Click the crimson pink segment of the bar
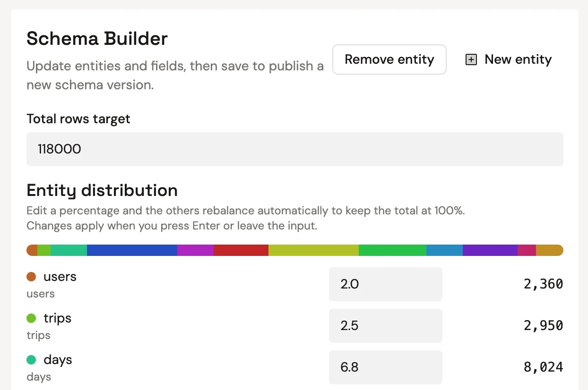 tap(527, 250)
